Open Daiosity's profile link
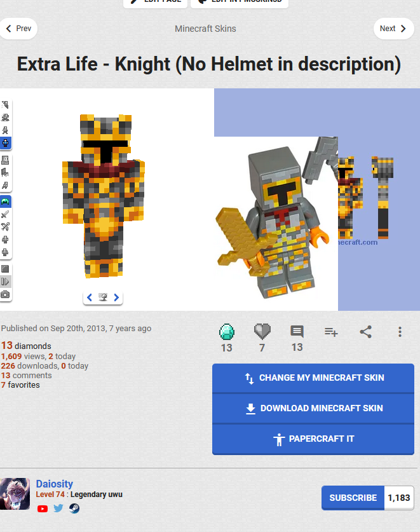Screen dimensions: 420x532 pos(54,484)
